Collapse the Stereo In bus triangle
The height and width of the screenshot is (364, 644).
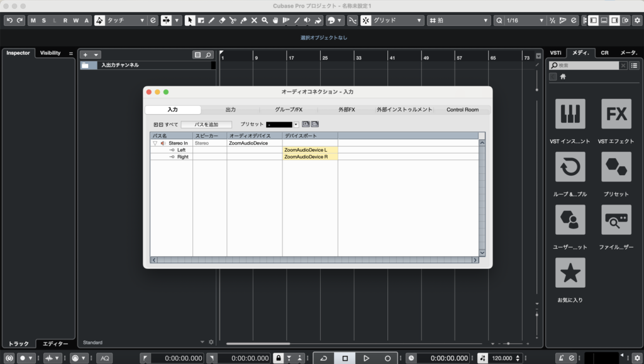point(155,143)
